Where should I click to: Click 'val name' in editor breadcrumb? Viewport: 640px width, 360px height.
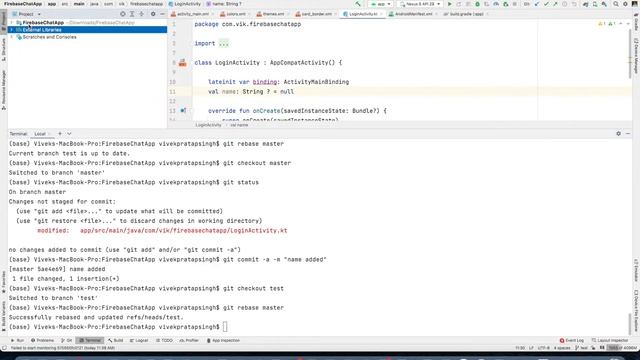click(239, 125)
